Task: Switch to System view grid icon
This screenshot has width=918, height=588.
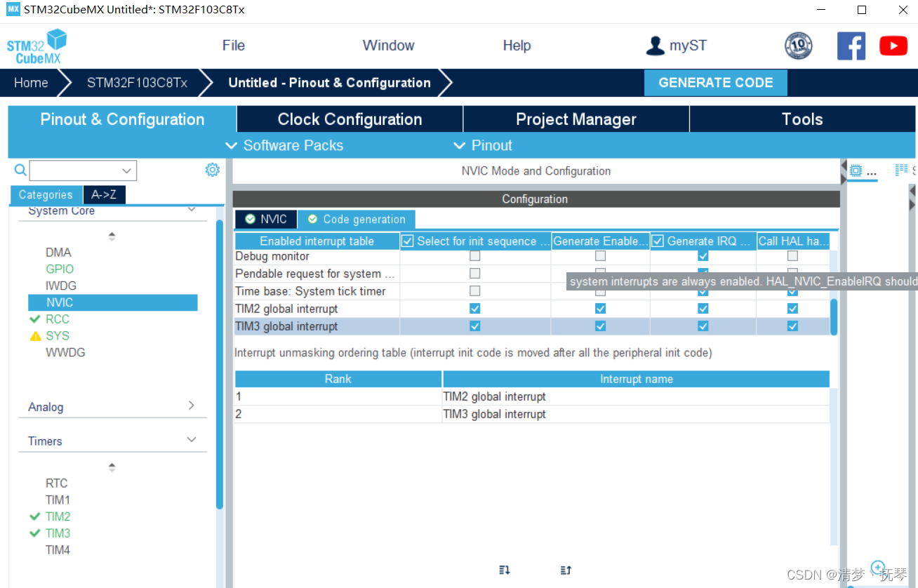Action: pyautogui.click(x=901, y=170)
